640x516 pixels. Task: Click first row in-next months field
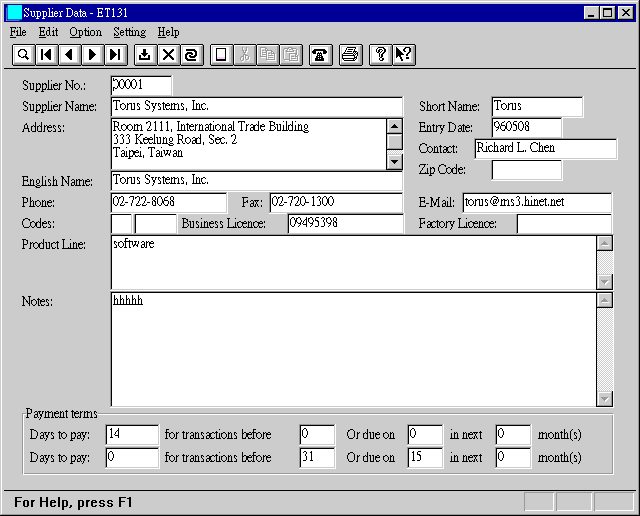(513, 434)
